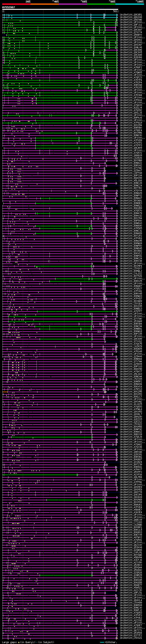Image resolution: width=146 pixels, height=644 pixels.
Task: Select the UniRef100_Q9C905 label
Action: (131, 53)
